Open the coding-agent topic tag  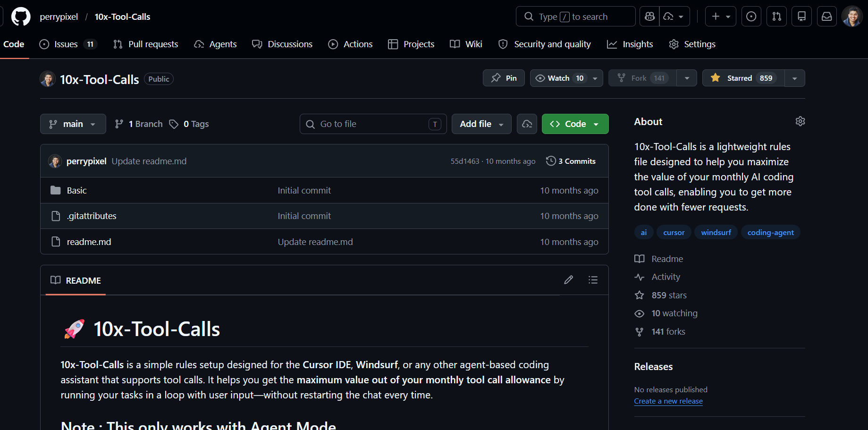[x=771, y=232]
